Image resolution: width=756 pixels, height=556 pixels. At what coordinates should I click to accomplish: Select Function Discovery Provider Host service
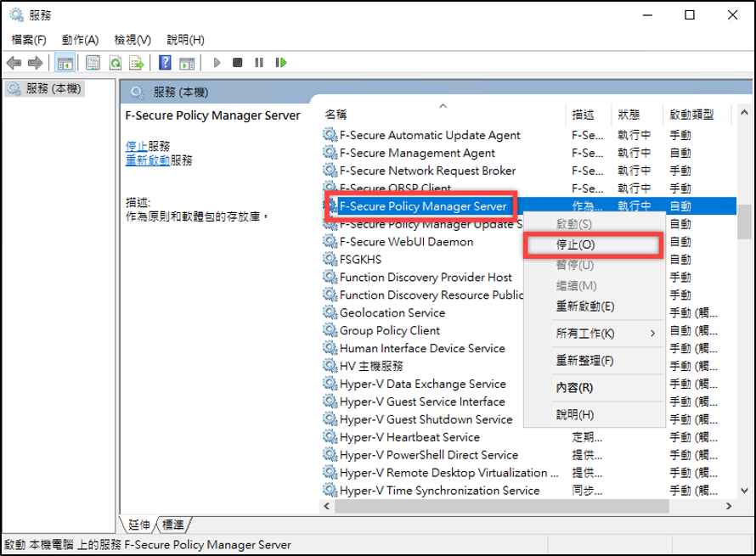[x=426, y=277]
